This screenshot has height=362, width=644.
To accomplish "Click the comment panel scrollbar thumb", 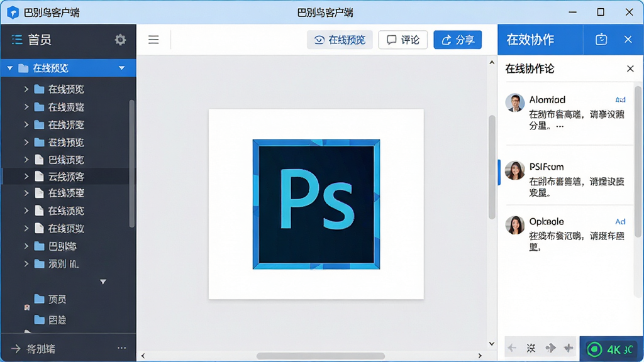I will (x=638, y=162).
